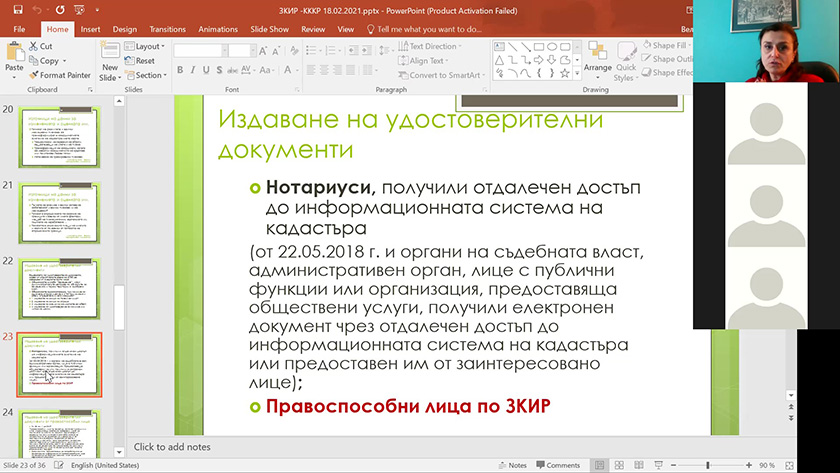Image resolution: width=840 pixels, height=473 pixels.
Task: Select the Format Painter tool
Action: pos(58,75)
